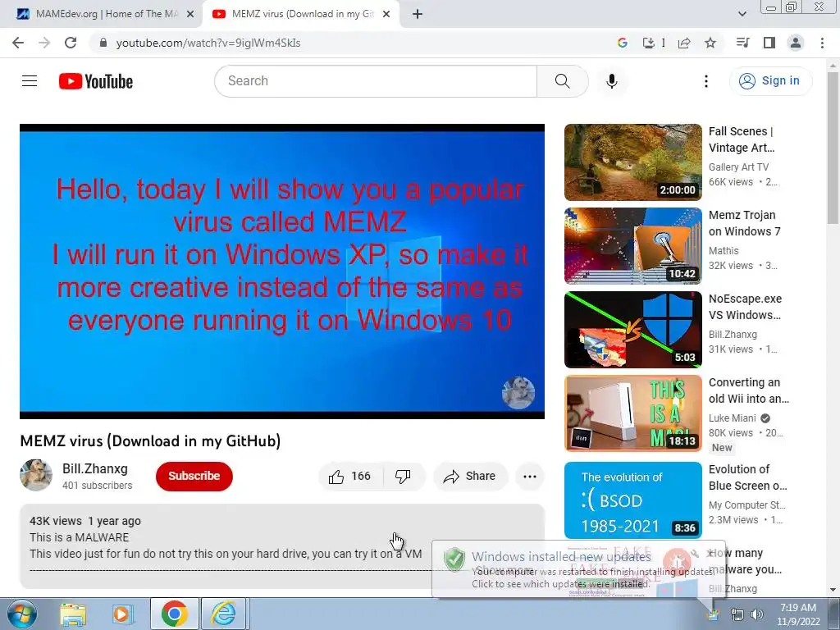Viewport: 840px width, 630px height.
Task: Click the Windows installed new updates notification
Action: (578, 569)
